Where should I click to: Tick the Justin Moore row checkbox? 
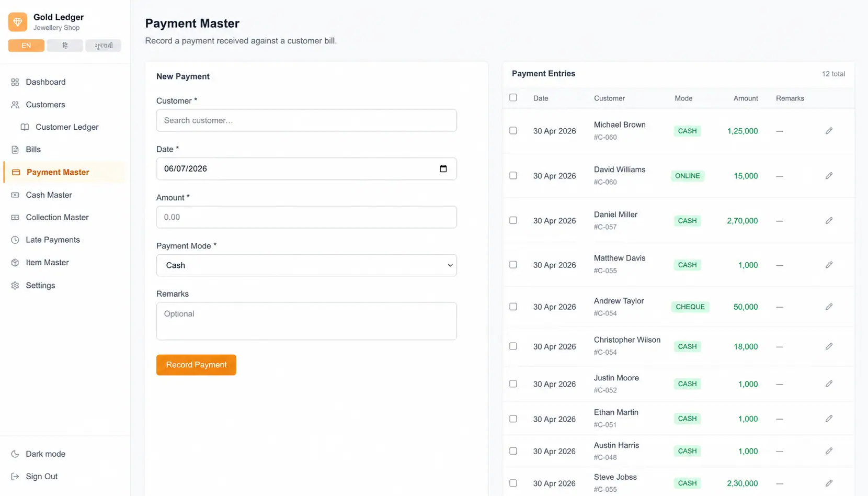513,384
